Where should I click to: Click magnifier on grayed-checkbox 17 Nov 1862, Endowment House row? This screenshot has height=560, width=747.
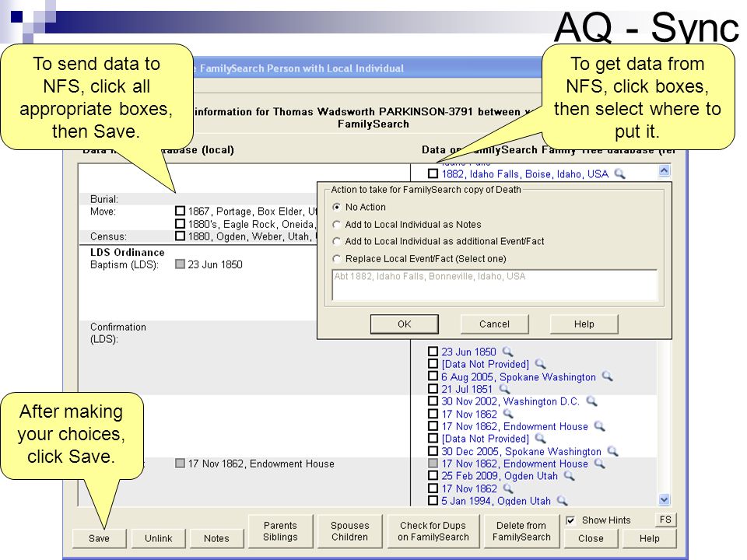click(599, 464)
